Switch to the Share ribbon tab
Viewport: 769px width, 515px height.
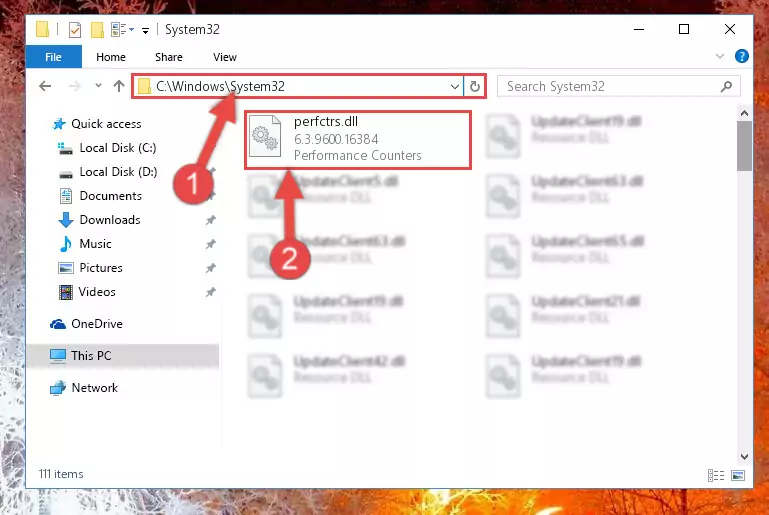pos(169,57)
